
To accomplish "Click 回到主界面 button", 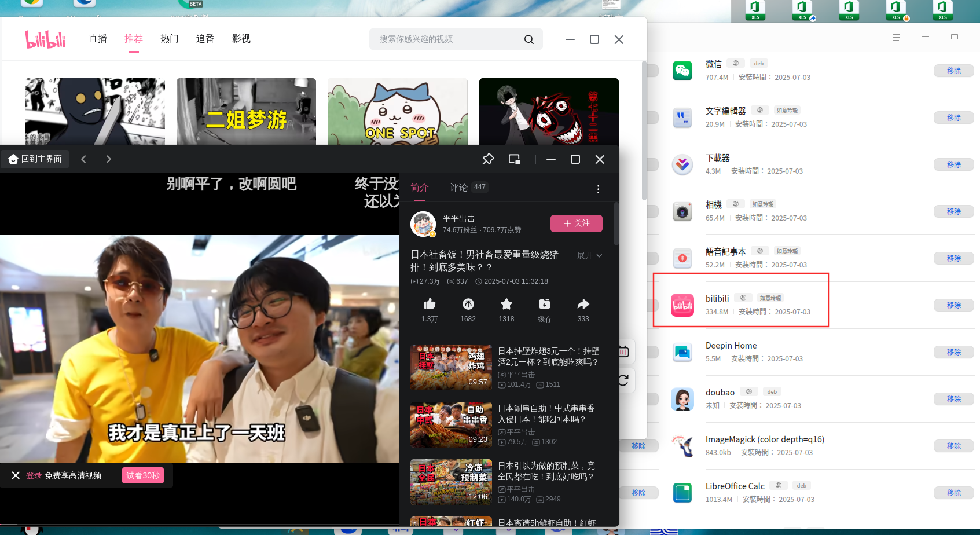I will (35, 159).
